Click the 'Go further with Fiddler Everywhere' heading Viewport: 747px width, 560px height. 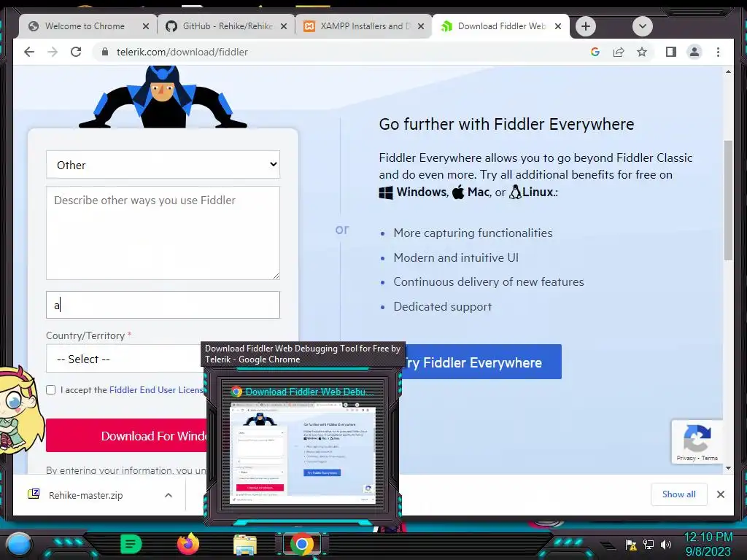point(506,124)
